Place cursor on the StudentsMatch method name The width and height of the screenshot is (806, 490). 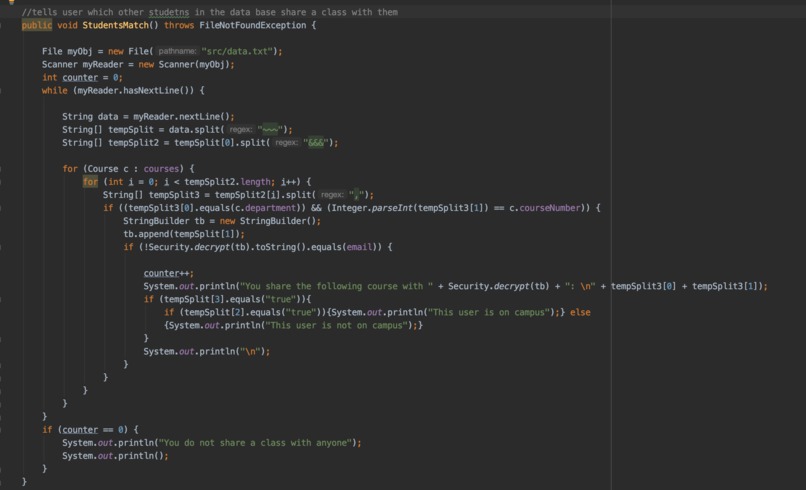point(115,25)
